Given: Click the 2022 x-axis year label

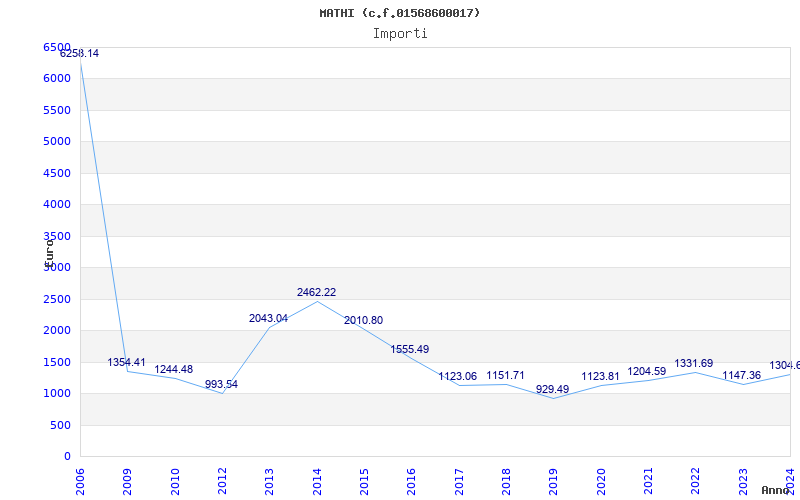Looking at the screenshot, I should (x=695, y=482).
